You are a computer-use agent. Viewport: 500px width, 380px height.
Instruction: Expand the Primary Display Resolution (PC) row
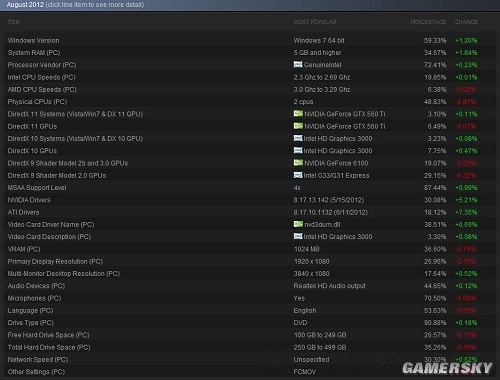click(249, 261)
